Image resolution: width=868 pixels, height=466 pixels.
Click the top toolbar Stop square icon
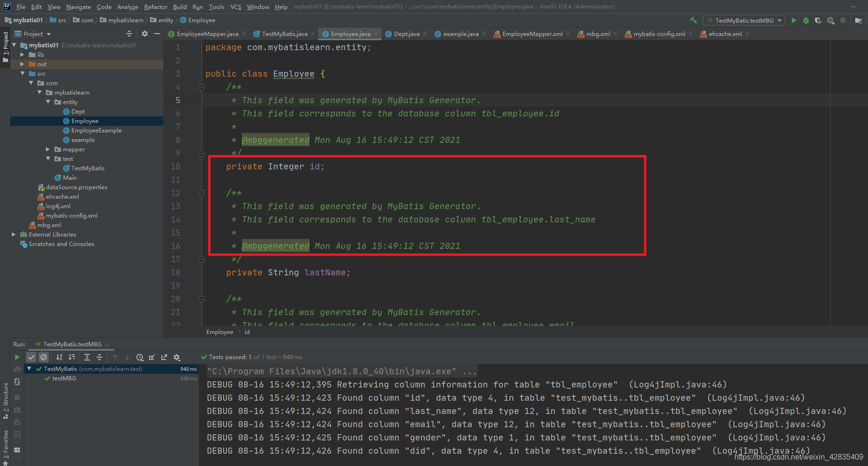pos(843,20)
